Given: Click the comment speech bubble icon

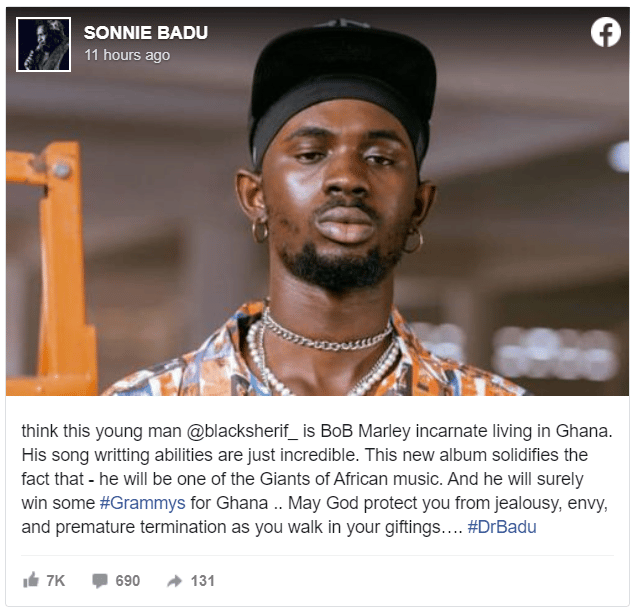Looking at the screenshot, I should click(100, 581).
